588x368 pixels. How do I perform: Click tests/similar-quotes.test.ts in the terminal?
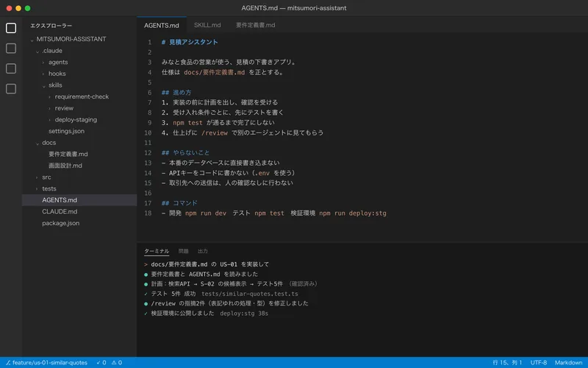250,294
